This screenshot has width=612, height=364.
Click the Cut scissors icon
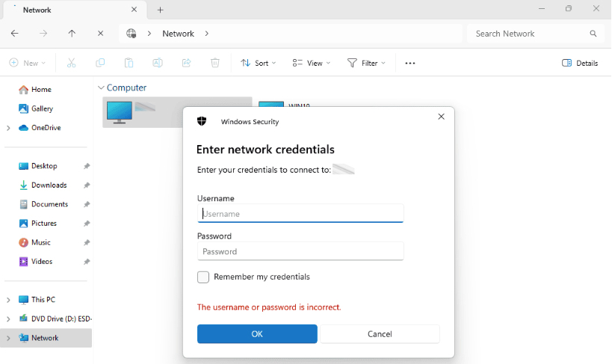[x=72, y=63]
